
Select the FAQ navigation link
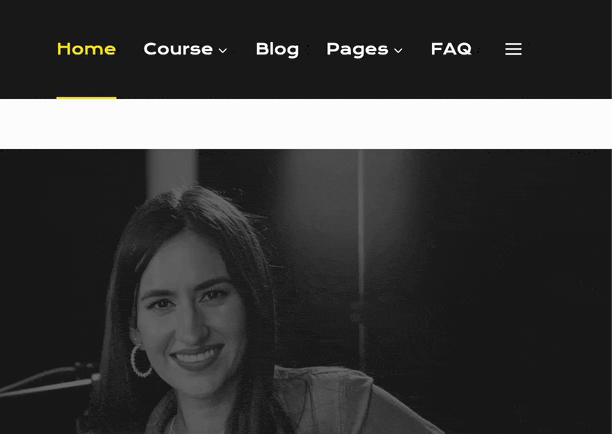[x=451, y=49]
